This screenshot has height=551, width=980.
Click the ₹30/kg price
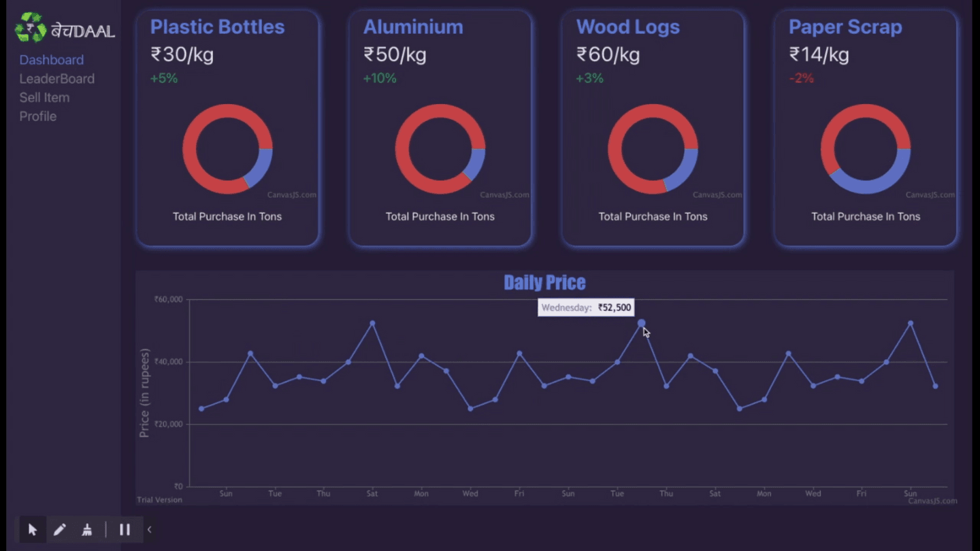[x=182, y=54]
